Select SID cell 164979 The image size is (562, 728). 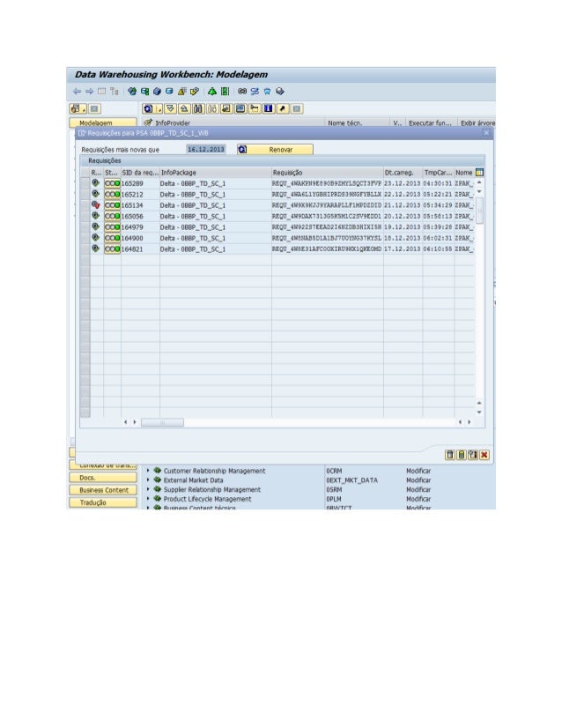140,227
